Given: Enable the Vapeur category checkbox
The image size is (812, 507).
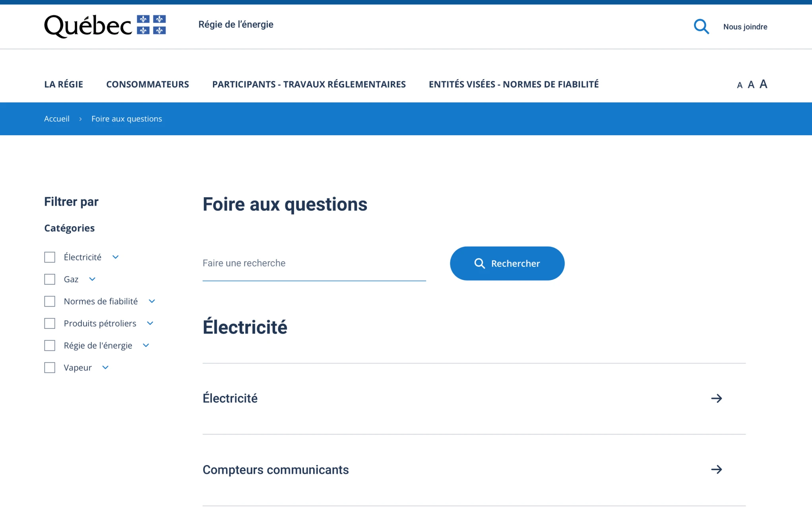Looking at the screenshot, I should click(x=50, y=368).
